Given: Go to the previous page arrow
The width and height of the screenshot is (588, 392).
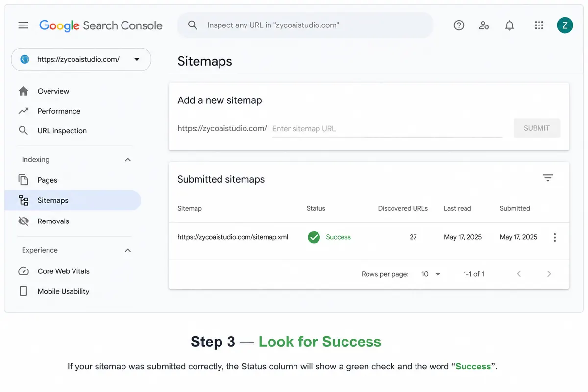Looking at the screenshot, I should coord(519,274).
